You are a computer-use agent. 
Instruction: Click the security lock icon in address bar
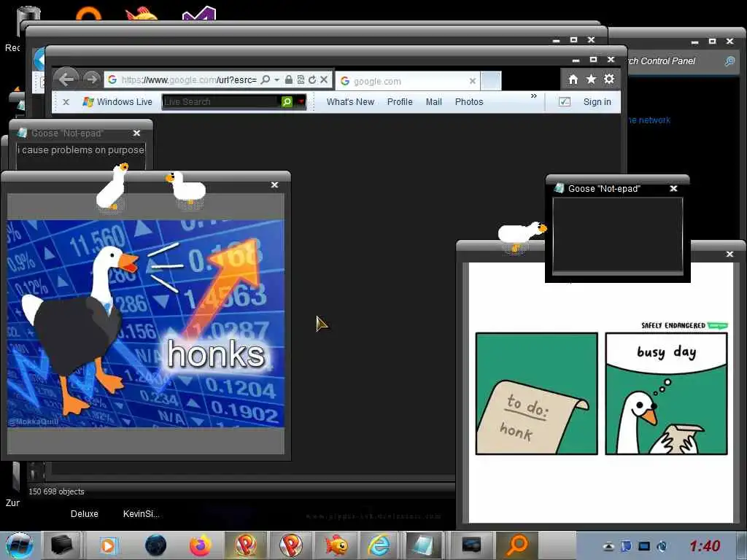[289, 79]
